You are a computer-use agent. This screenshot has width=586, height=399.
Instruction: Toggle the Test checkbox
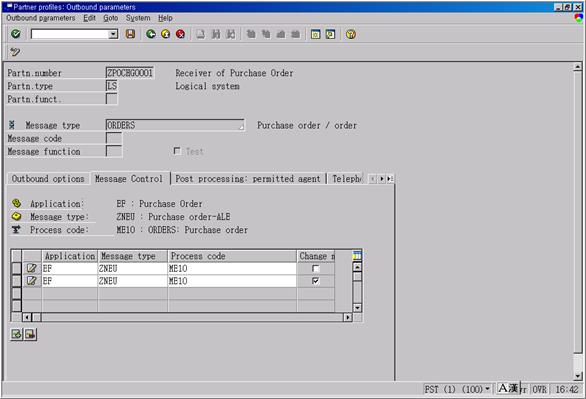(177, 151)
